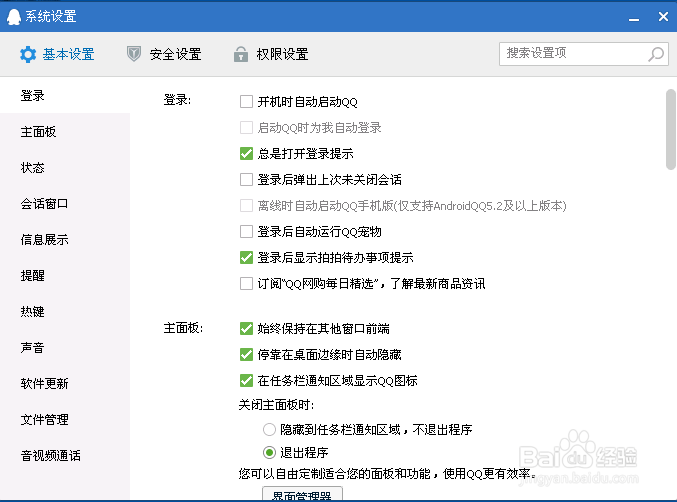Check 订阅QQ网购每日精选 option
This screenshot has width=677, height=502.
point(246,284)
